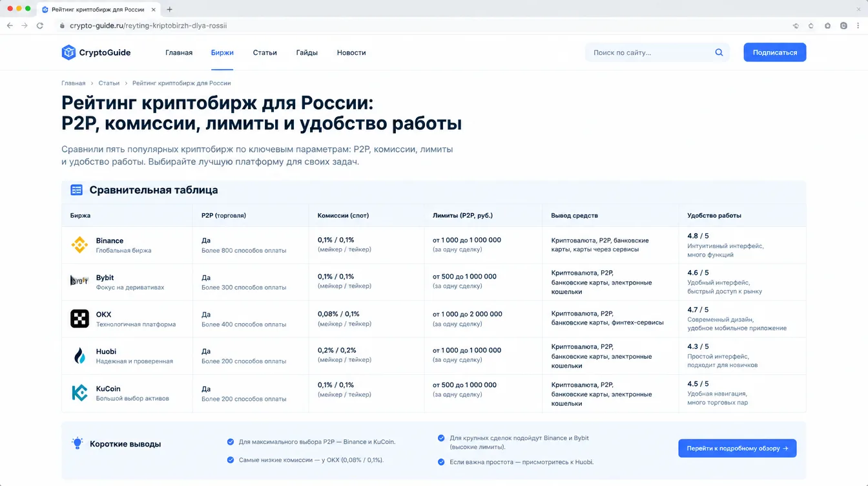The width and height of the screenshot is (868, 486).
Task: Click the comparison table list icon
Action: click(77, 190)
